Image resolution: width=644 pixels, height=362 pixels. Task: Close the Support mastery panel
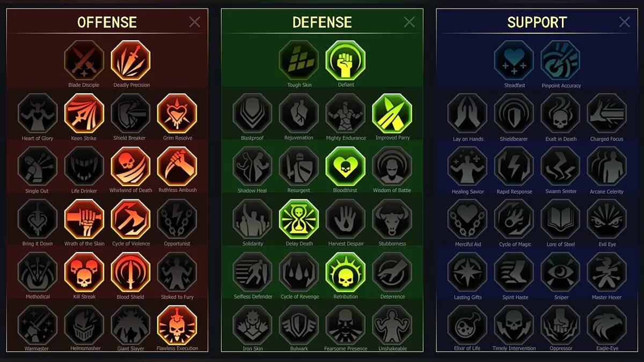624,22
